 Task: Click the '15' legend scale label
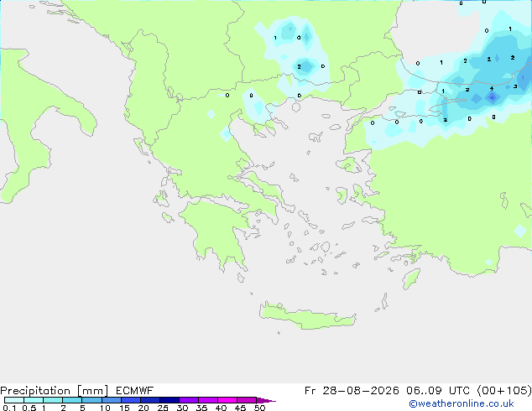(x=124, y=408)
